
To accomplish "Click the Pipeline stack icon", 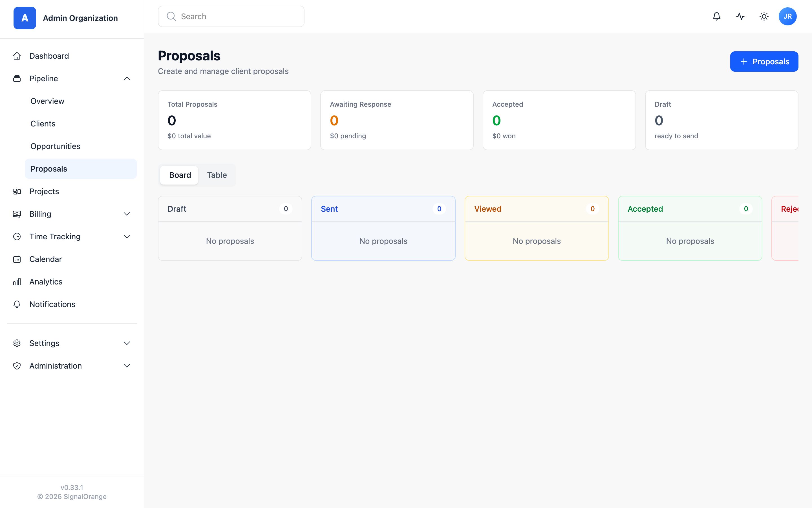I will coord(17,79).
